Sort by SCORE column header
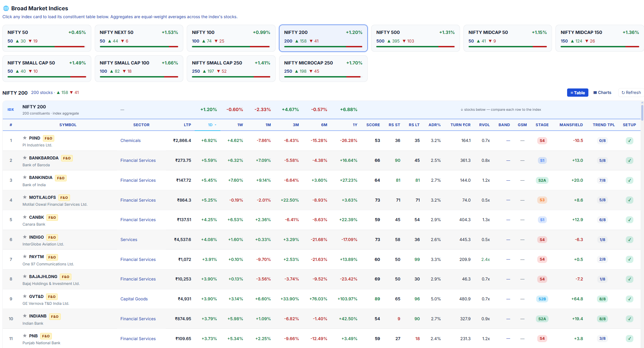Screen dimensions: 644x348 coord(373,125)
